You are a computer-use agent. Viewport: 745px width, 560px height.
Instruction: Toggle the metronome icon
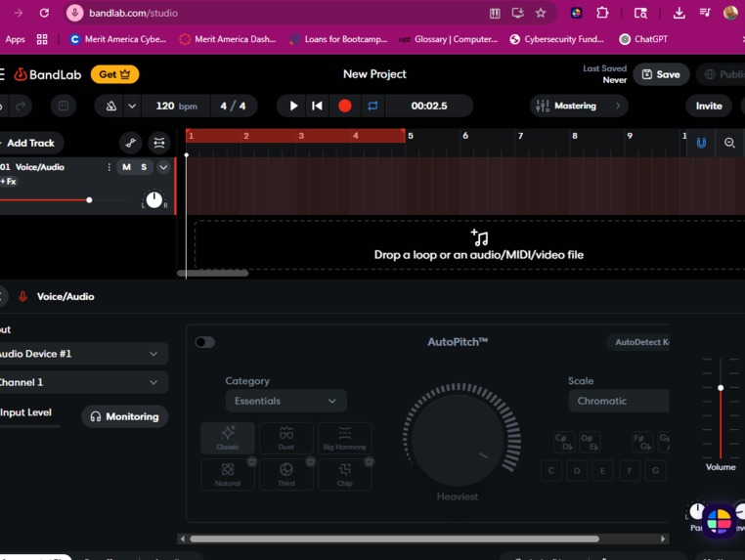(111, 106)
